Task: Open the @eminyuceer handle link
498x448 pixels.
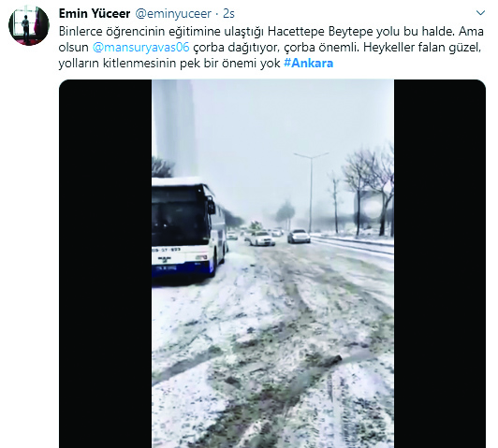Action: click(173, 14)
